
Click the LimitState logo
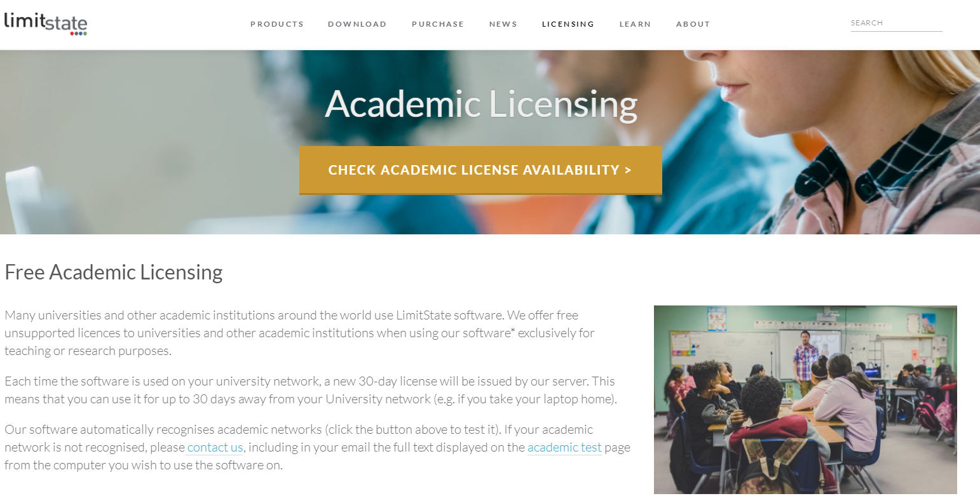pos(45,23)
